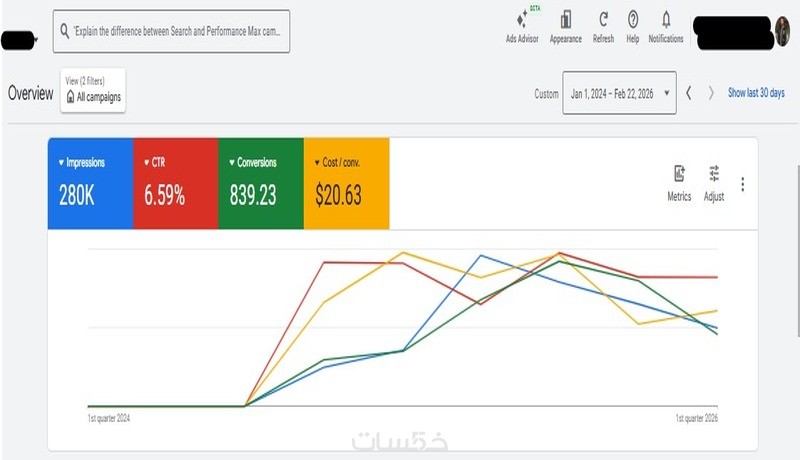Click in the search input field
Image resolution: width=800 pixels, height=460 pixels.
pos(180,32)
